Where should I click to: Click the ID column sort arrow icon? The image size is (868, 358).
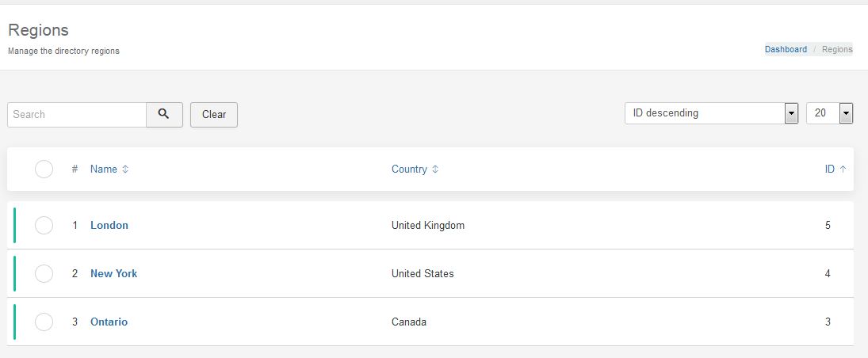(x=843, y=169)
